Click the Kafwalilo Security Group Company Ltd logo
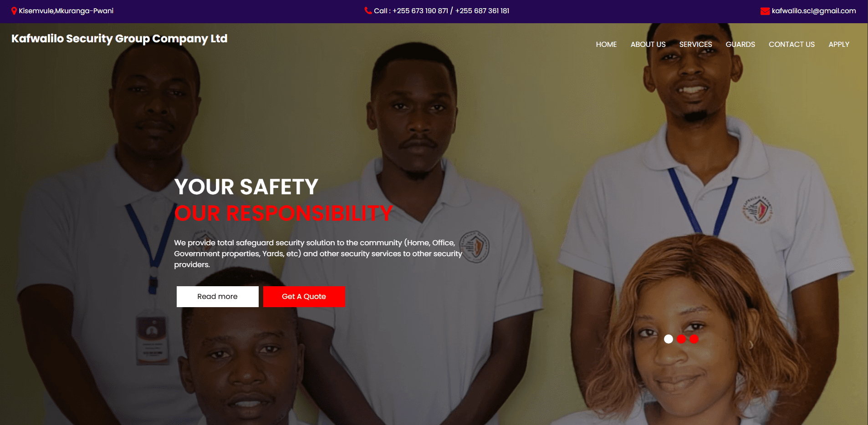 point(119,39)
